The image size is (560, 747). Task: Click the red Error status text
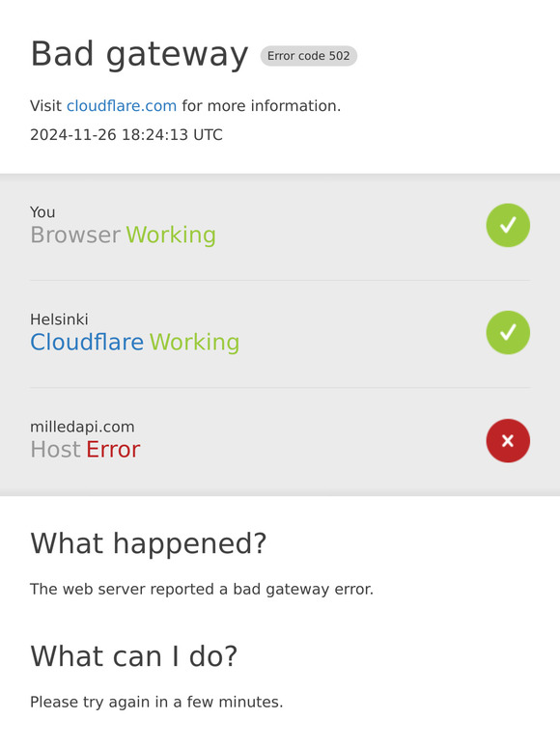113,450
